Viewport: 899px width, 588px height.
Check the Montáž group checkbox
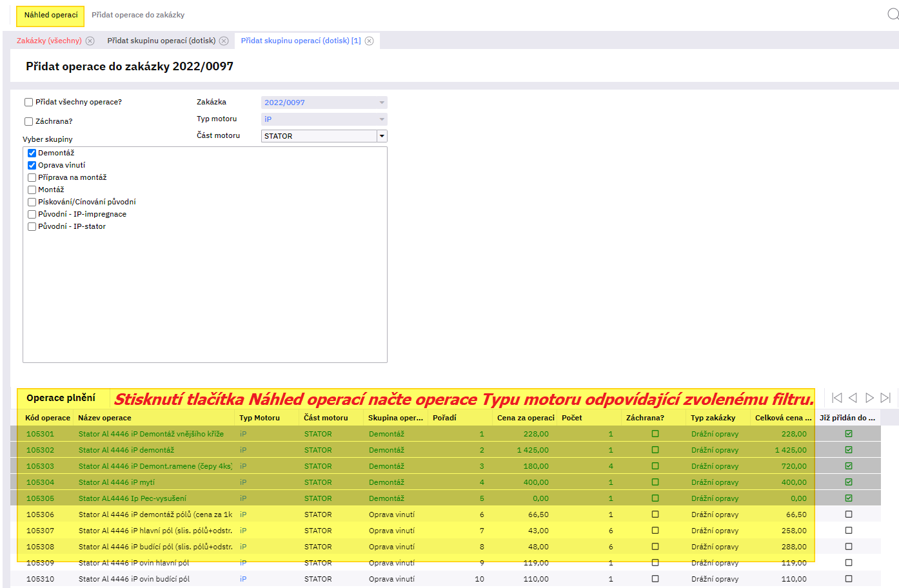(32, 190)
